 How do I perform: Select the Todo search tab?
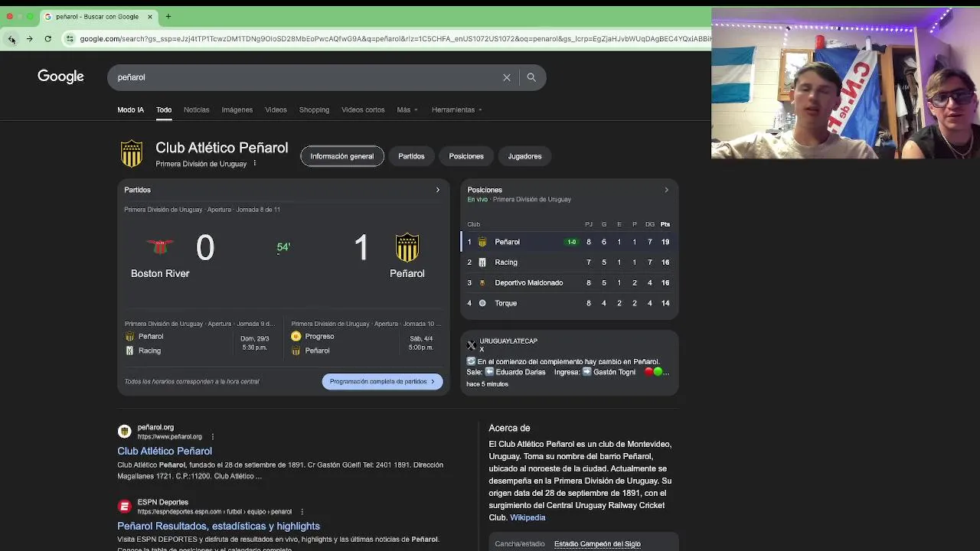(164, 109)
